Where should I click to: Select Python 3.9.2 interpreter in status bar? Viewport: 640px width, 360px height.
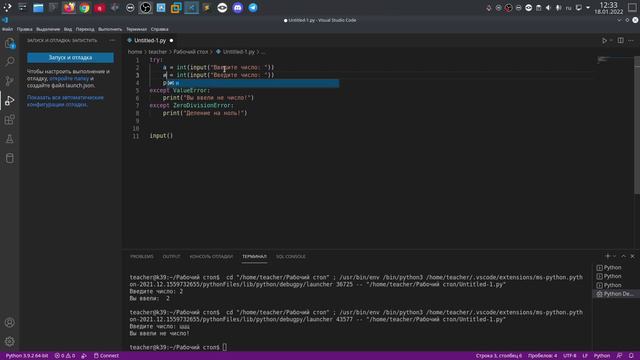click(x=27, y=356)
